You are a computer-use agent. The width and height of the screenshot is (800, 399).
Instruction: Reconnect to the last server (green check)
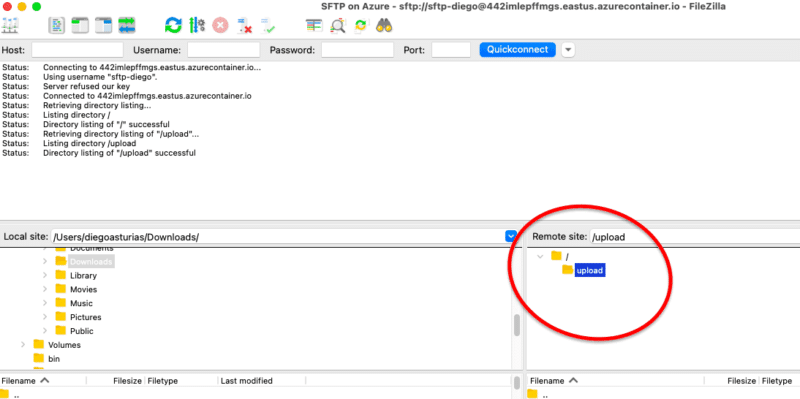[x=267, y=25]
